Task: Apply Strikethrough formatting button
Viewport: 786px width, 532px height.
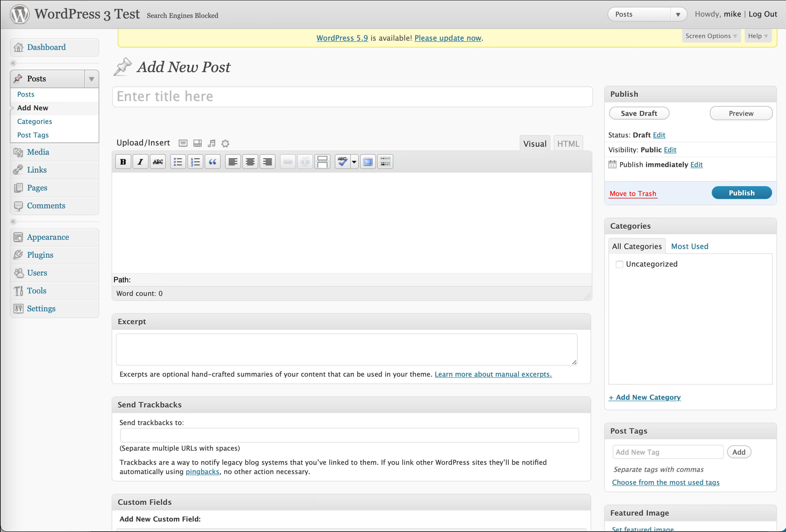Action: (158, 162)
